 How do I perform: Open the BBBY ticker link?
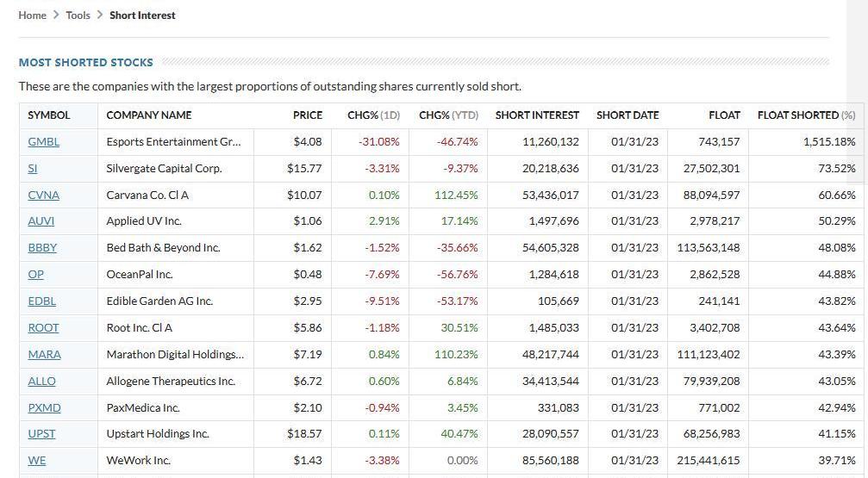click(x=42, y=248)
